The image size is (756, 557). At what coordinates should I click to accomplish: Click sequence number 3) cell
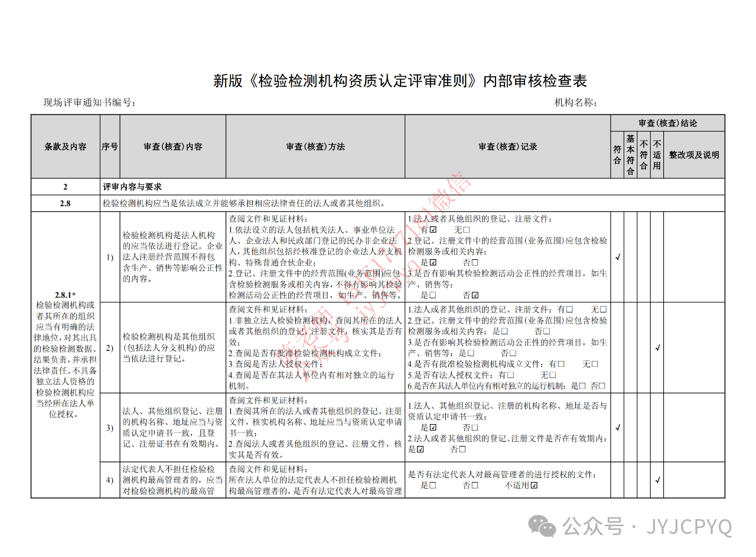click(110, 427)
